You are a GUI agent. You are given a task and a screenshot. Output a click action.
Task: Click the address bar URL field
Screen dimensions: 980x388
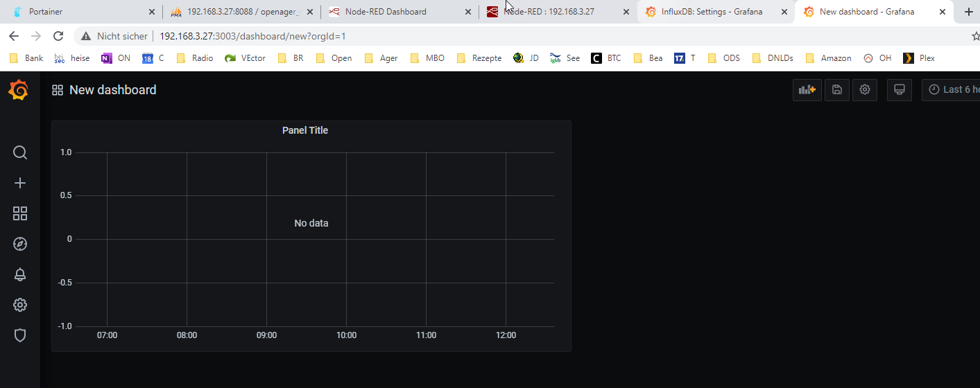point(416,36)
